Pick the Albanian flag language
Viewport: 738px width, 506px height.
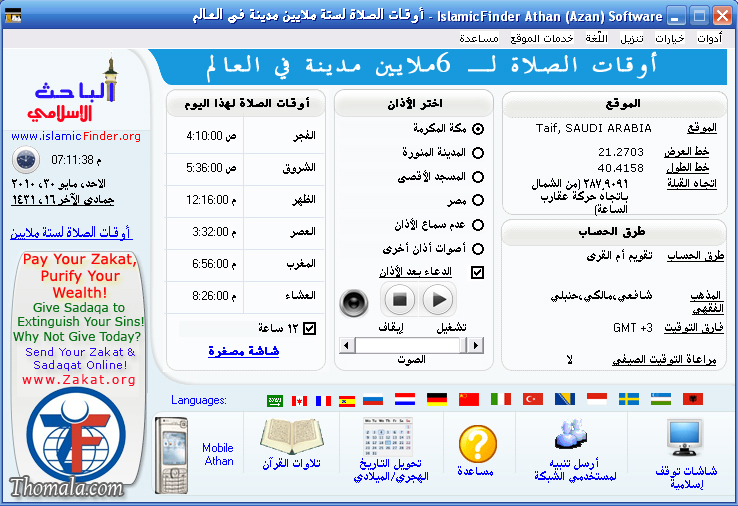tap(693, 399)
